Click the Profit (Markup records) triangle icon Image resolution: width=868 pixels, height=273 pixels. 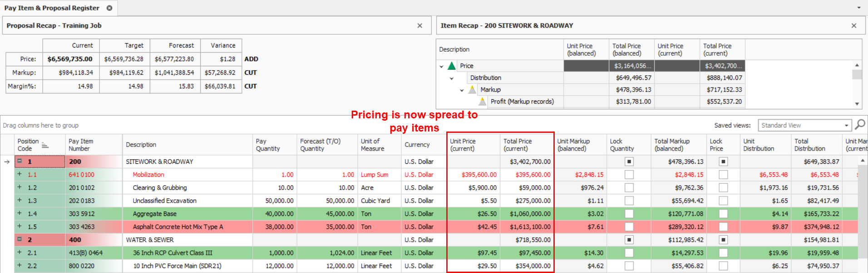click(x=483, y=102)
